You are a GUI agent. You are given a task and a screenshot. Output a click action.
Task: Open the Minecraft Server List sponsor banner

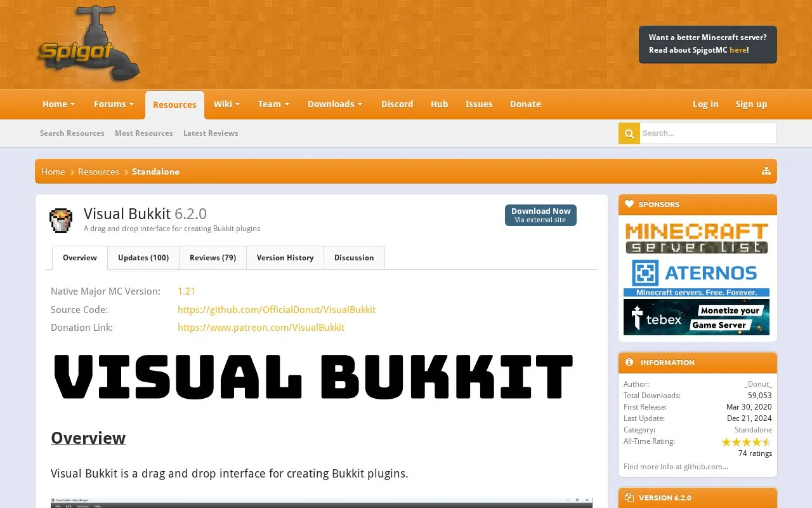click(697, 238)
